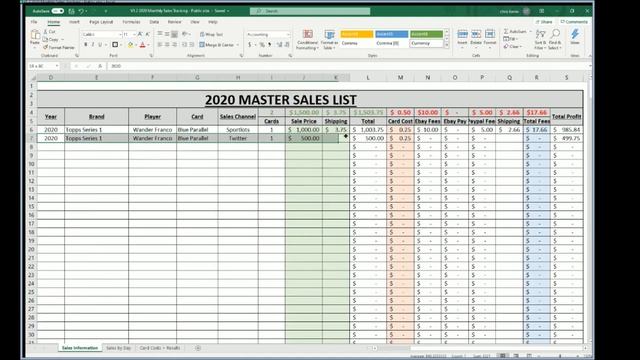The height and width of the screenshot is (360, 640).
Task: Open the Merge & Center dropdown arrow
Action: pyautogui.click(x=238, y=44)
